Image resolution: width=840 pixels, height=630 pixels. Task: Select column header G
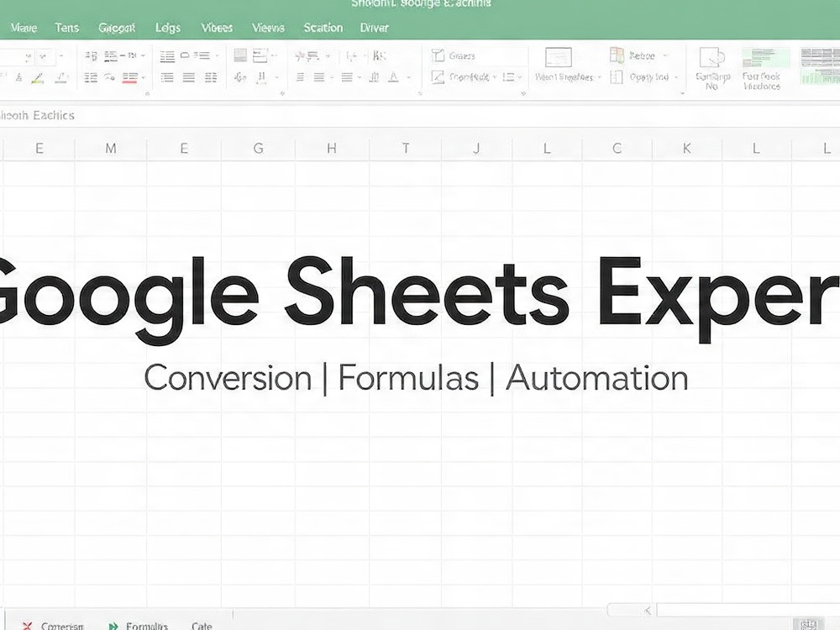[258, 149]
